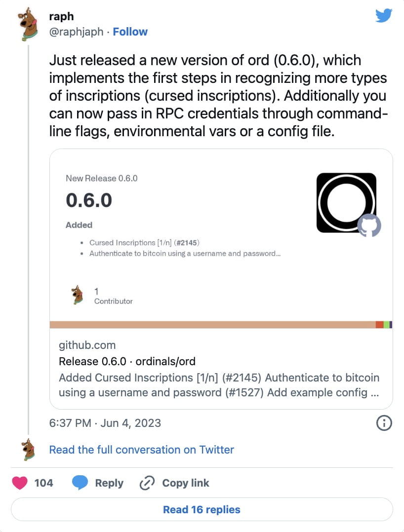
Task: Open the raph display name
Action: pyautogui.click(x=61, y=15)
